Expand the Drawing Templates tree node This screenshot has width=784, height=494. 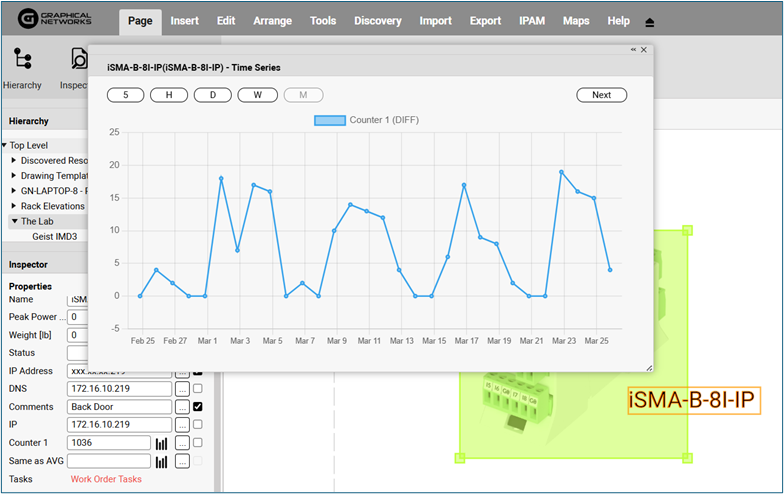coord(14,176)
